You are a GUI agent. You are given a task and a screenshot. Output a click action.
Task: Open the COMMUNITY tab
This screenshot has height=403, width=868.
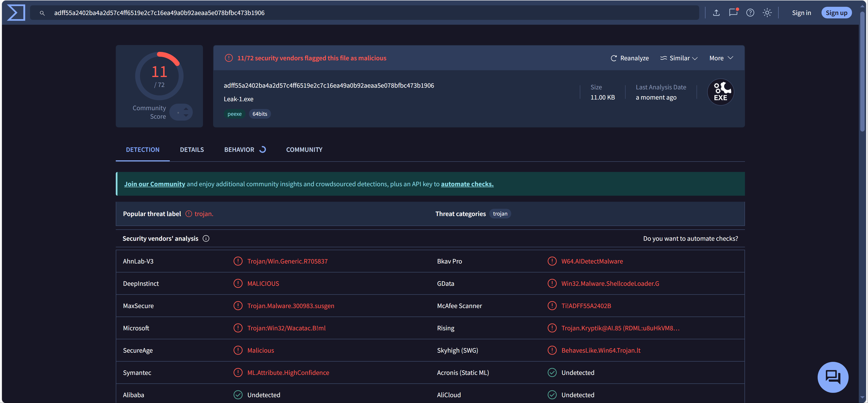click(x=304, y=150)
